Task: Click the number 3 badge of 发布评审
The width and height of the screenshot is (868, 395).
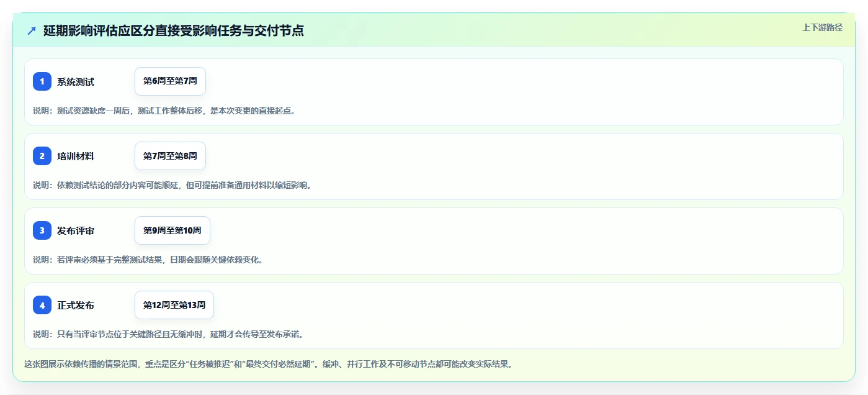Action: pyautogui.click(x=42, y=230)
